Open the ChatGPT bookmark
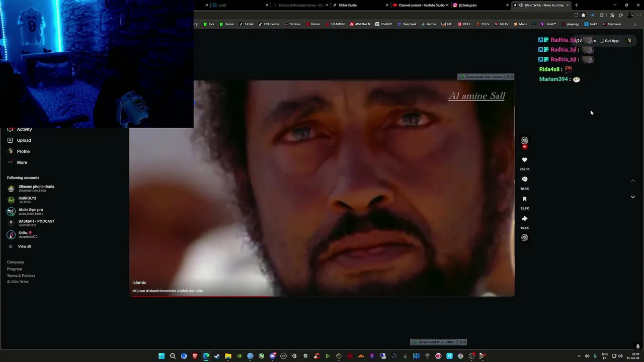The height and width of the screenshot is (362, 644). [x=383, y=24]
